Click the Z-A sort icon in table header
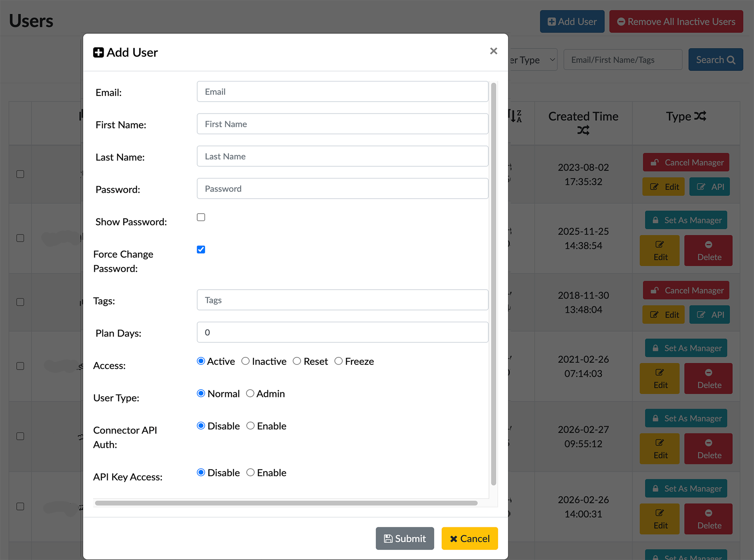The width and height of the screenshot is (754, 560). point(515,116)
